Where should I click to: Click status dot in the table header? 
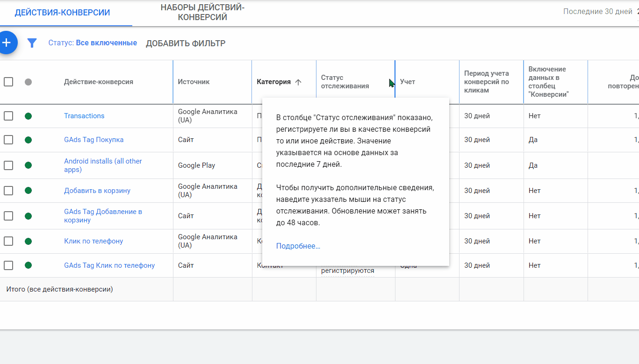tap(28, 82)
